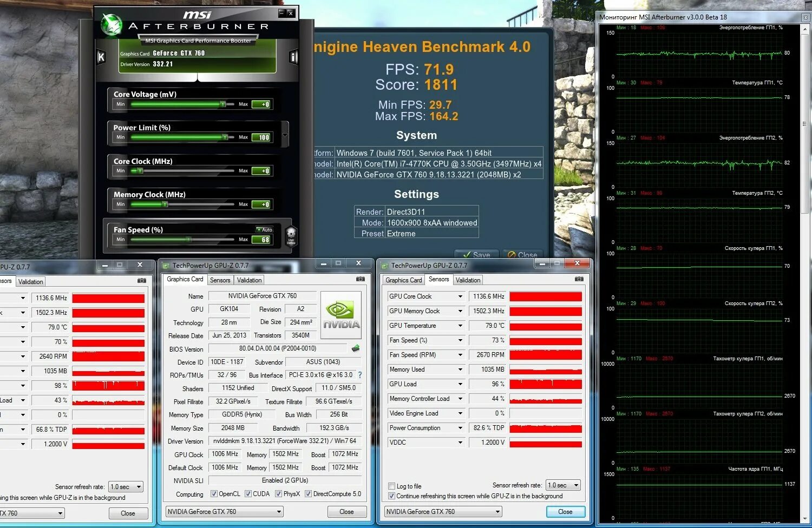Click the Fan Speed user define icon
Screen dimensions: 812x528
(x=291, y=236)
